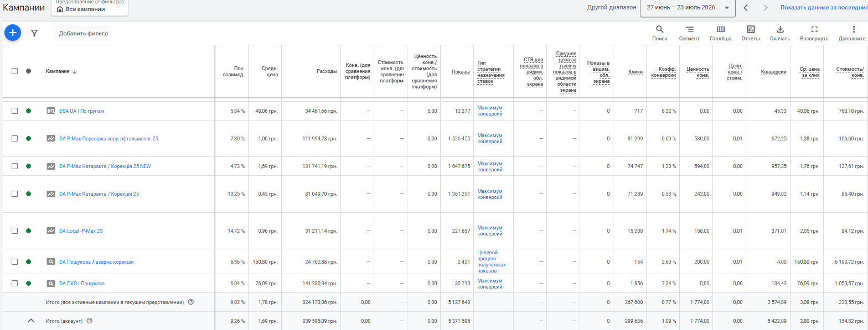Open campaign DA ПКО І Пошукова
The image size is (868, 330).
(81, 283)
